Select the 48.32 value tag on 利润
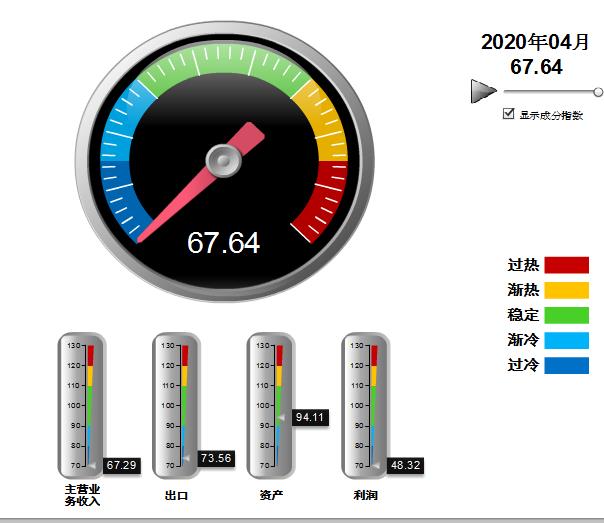Image resolution: width=604 pixels, height=523 pixels. click(x=405, y=465)
